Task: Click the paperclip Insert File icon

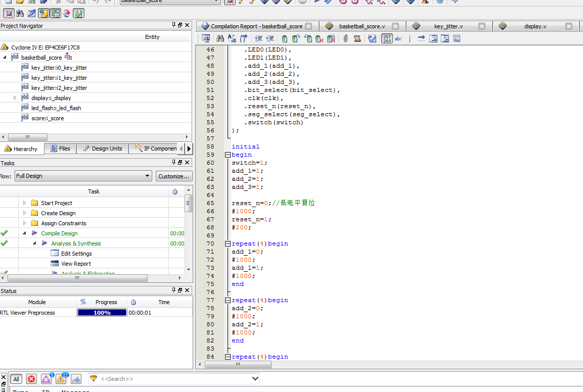Action: (345, 38)
